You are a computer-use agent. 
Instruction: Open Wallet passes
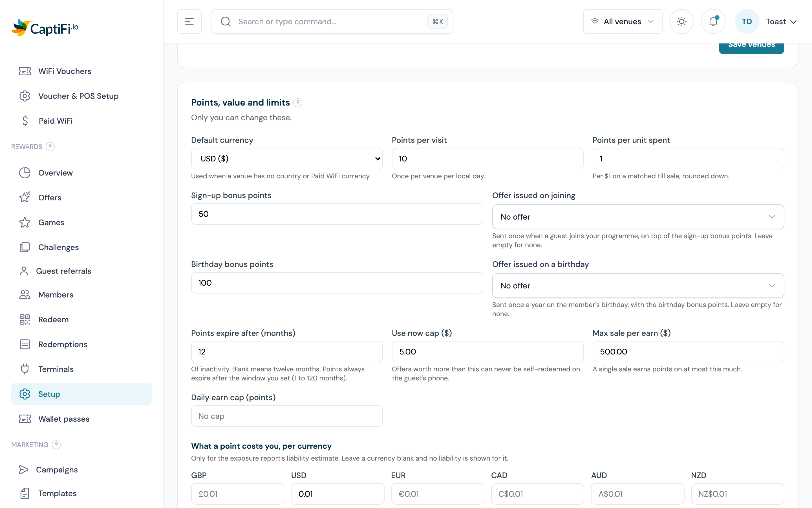pos(81,419)
